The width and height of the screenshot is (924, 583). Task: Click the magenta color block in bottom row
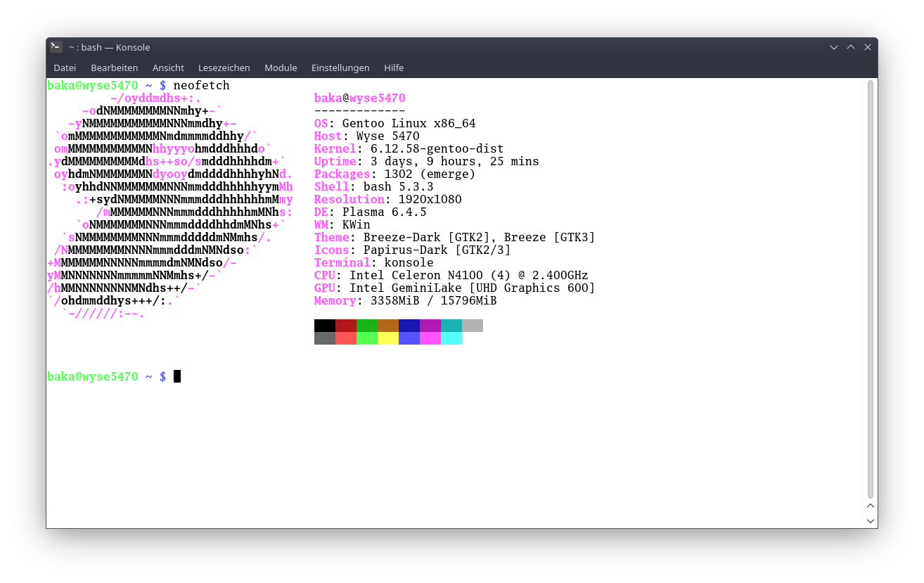click(x=430, y=338)
